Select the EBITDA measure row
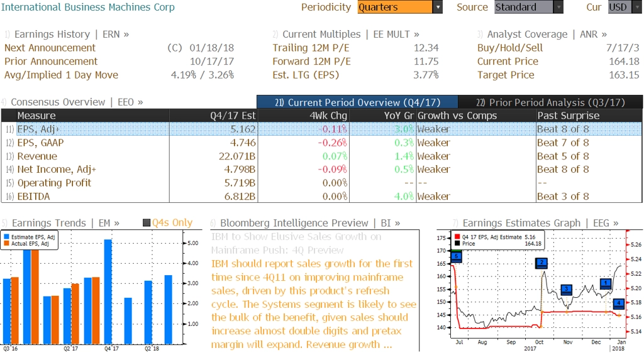 (x=321, y=197)
